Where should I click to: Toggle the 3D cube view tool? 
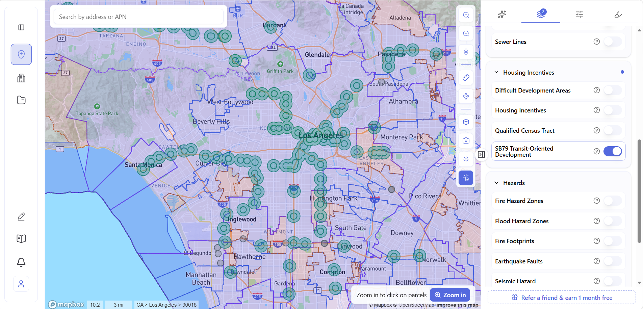pos(466,122)
